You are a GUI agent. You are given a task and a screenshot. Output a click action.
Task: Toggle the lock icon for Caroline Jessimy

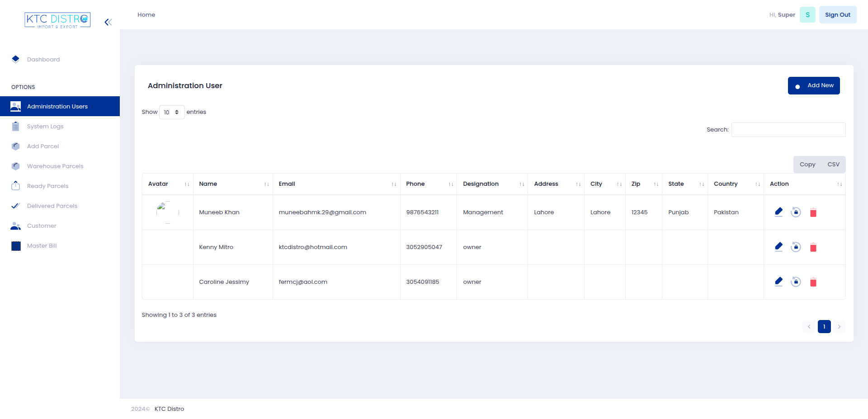click(x=796, y=282)
